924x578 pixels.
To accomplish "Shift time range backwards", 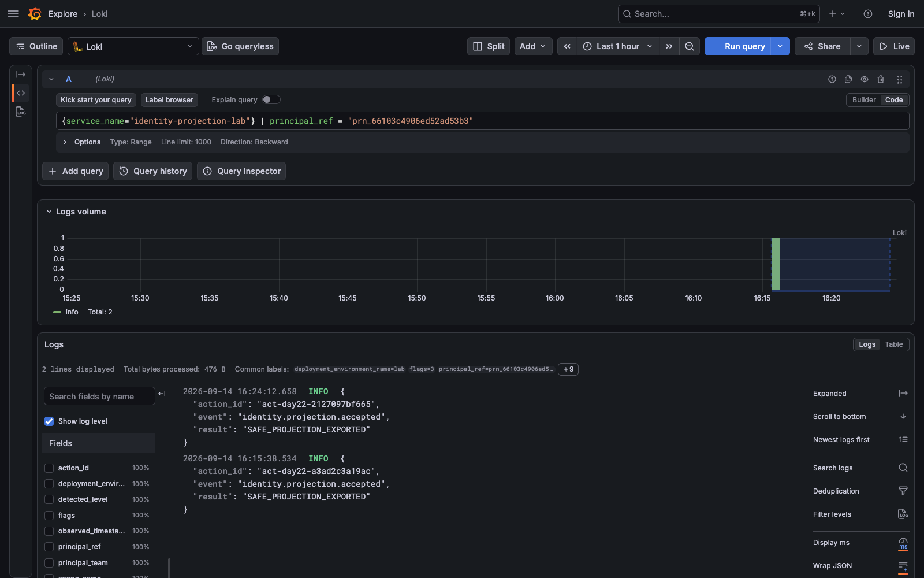I will coord(567,46).
